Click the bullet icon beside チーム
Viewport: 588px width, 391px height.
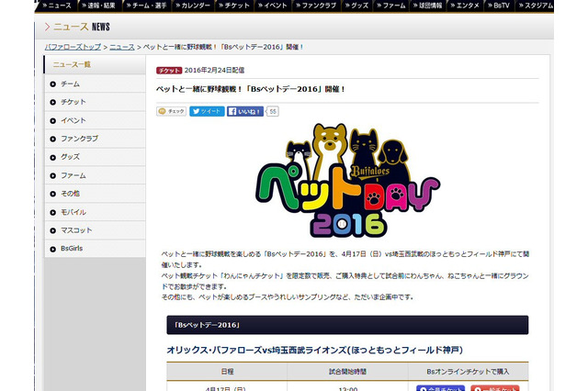click(x=53, y=84)
